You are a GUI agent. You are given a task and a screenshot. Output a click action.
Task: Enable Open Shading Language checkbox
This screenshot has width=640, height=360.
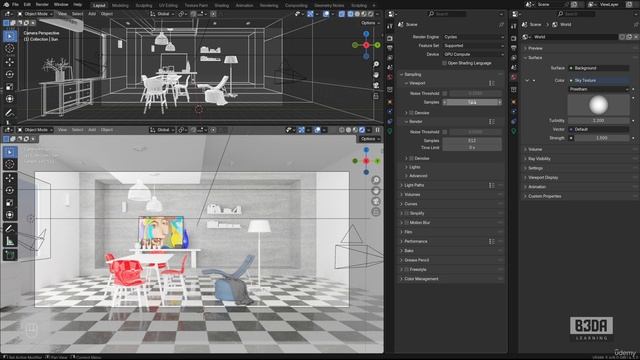point(444,63)
